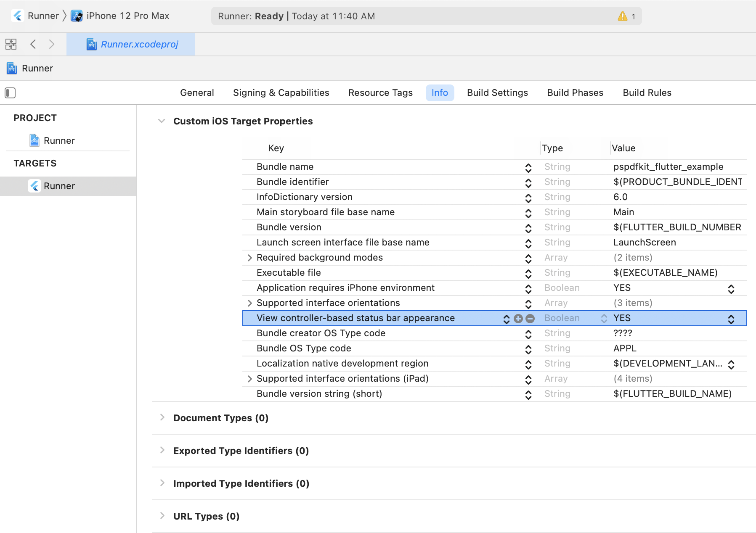Screen dimensions: 756x533
Task: Click the plus icon on selected property row
Action: coord(518,319)
